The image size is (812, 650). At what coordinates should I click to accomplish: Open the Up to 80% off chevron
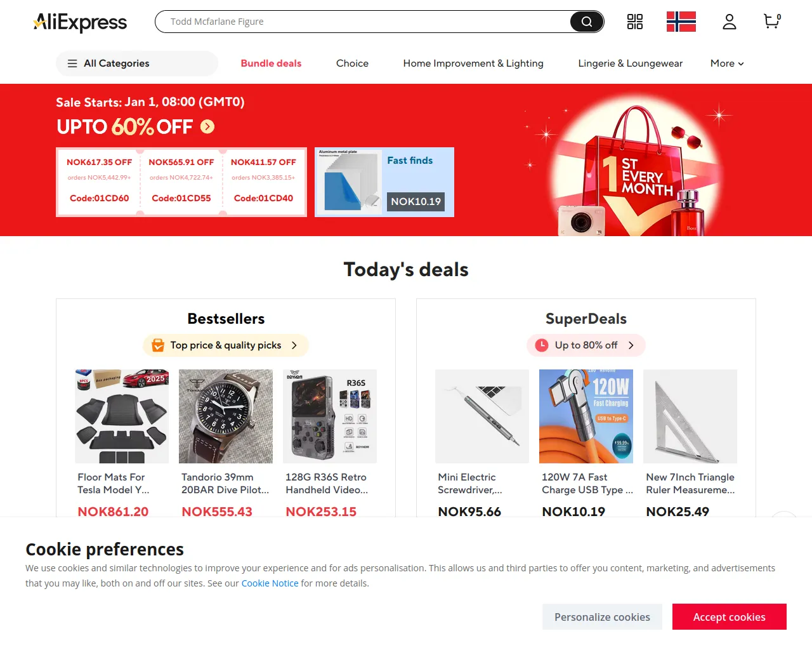click(x=631, y=345)
